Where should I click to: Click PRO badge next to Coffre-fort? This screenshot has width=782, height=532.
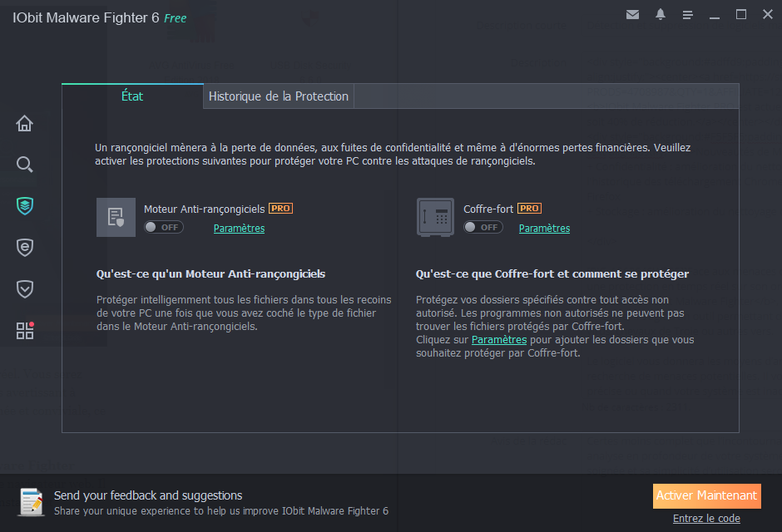[529, 208]
